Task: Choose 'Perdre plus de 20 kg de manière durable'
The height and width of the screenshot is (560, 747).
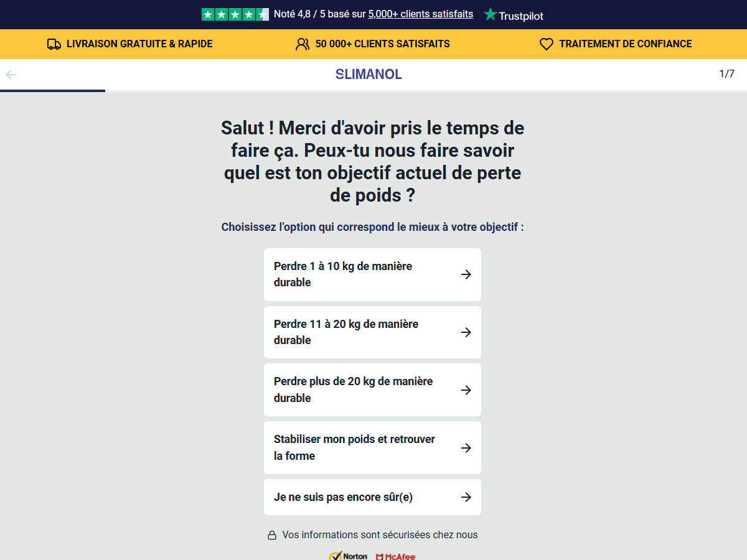Action: (x=372, y=390)
